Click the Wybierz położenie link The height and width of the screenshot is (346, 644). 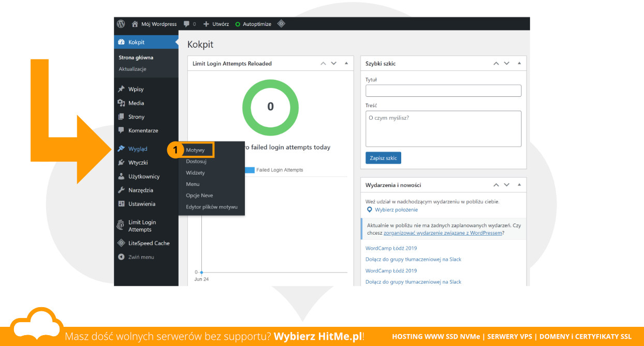click(x=396, y=210)
